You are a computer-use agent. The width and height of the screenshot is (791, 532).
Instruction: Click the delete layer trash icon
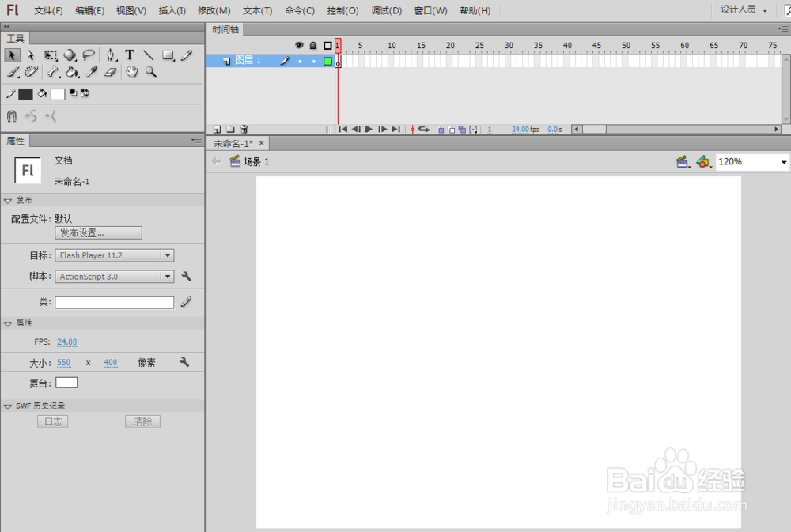click(244, 130)
